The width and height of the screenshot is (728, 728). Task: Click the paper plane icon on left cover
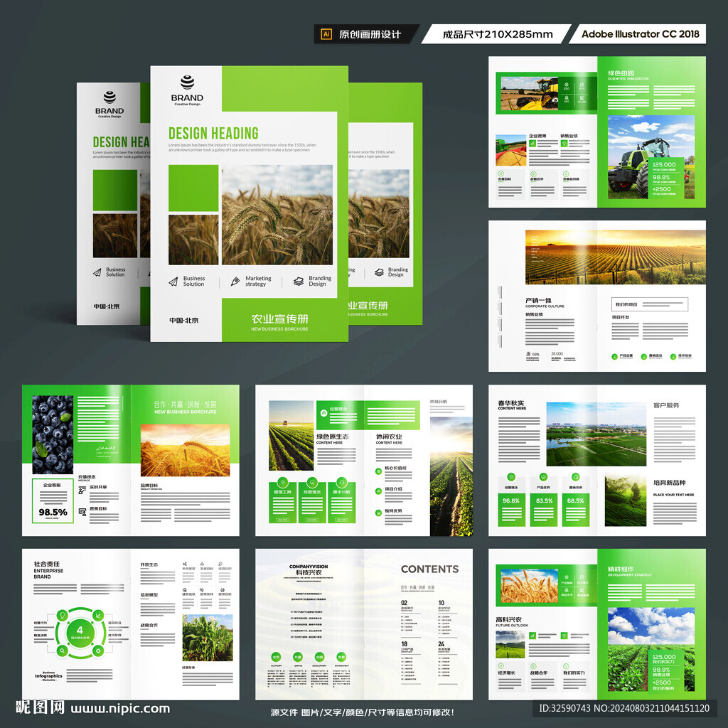point(97,272)
